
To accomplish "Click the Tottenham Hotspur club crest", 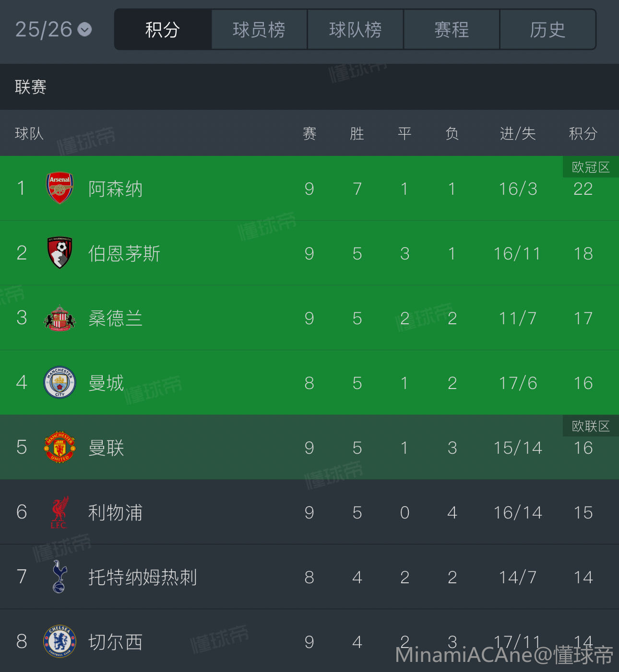I will tap(60, 577).
